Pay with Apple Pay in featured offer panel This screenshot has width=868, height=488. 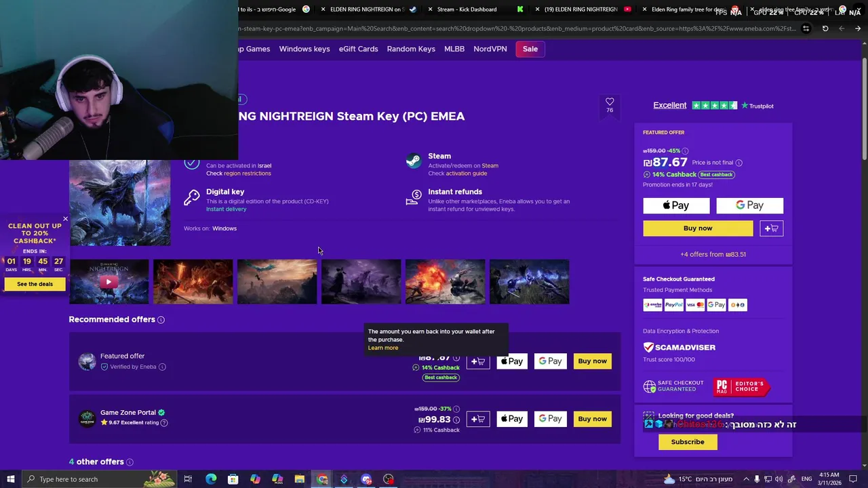(x=676, y=205)
